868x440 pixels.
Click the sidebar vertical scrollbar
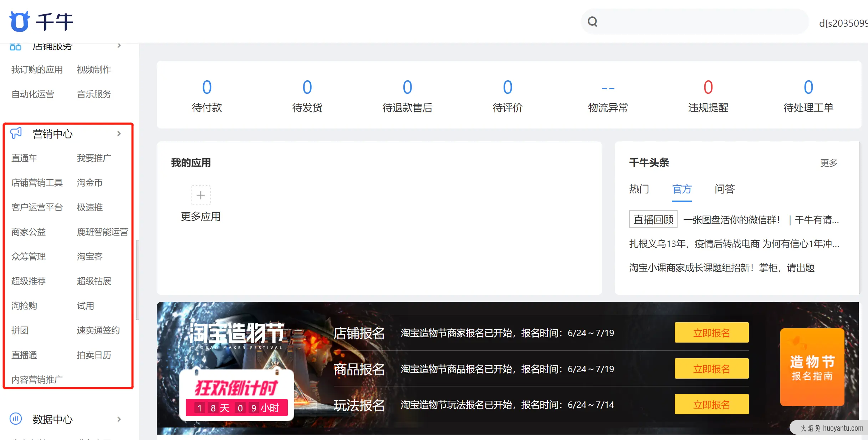137,279
